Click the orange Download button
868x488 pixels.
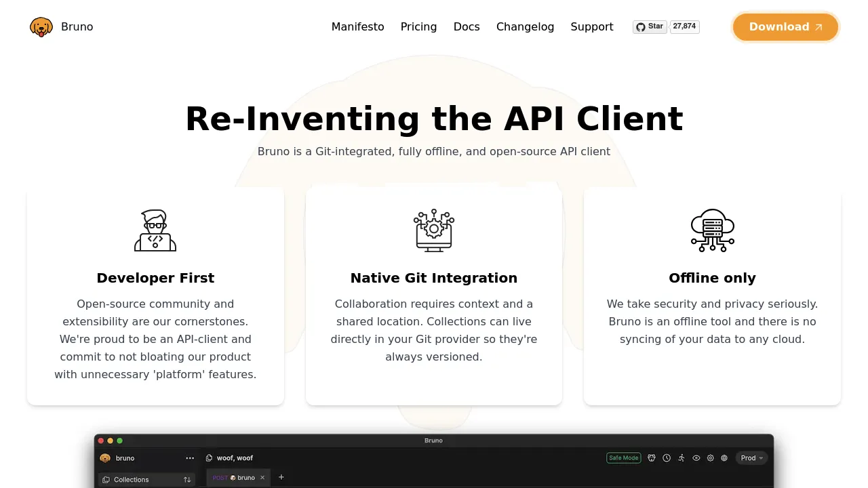(x=786, y=27)
